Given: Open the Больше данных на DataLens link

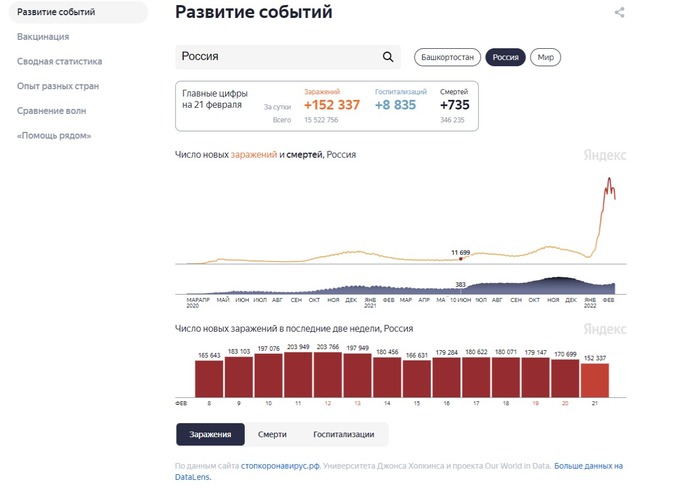Looking at the screenshot, I should tap(399, 471).
